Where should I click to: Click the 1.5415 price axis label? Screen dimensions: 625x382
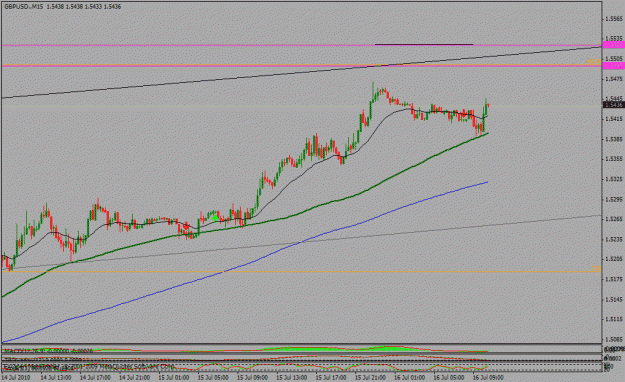click(x=614, y=119)
